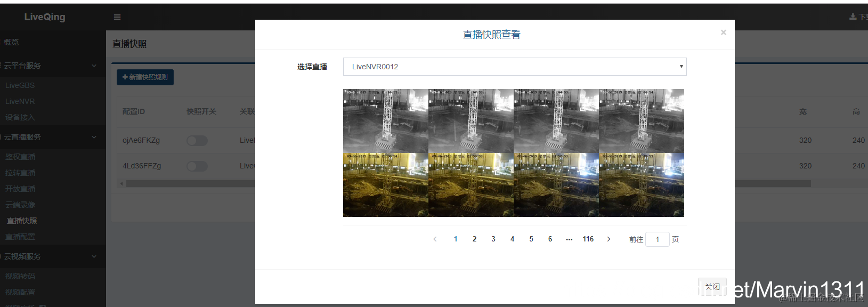
Task: Open 云端录像 in the sidebar
Action: [20, 205]
